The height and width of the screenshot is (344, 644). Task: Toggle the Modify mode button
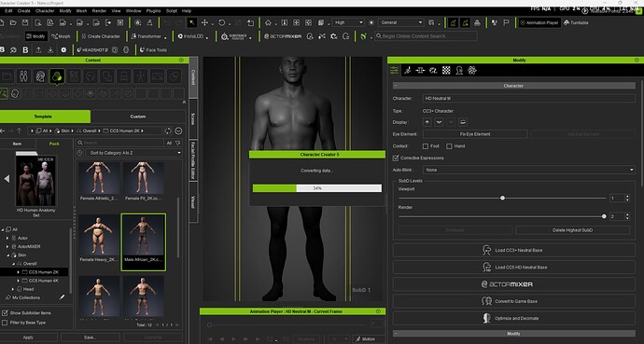pos(35,36)
